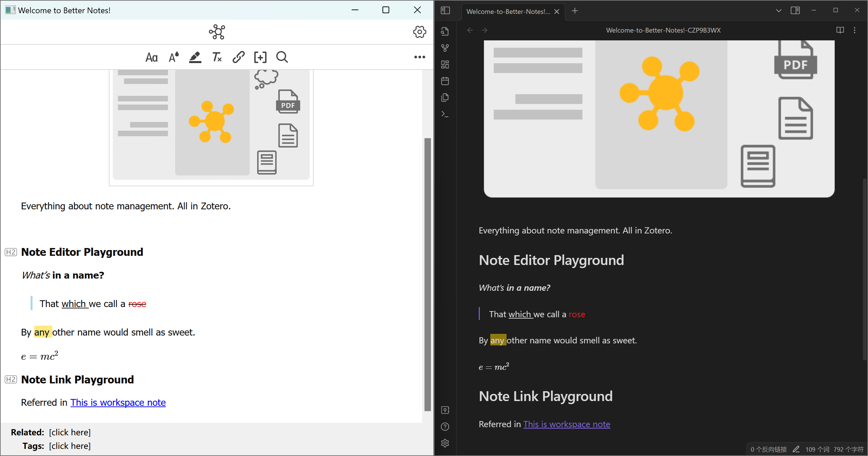The image size is (868, 456).
Task: Click the Zotero note vertical scrollbar
Action: [428, 274]
